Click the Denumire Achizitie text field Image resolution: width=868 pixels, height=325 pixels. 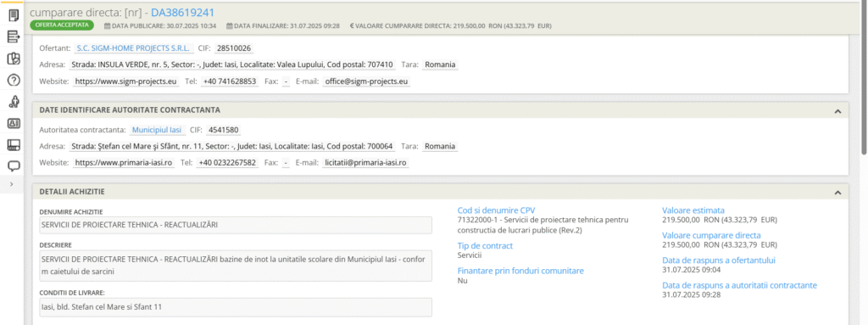click(x=236, y=225)
